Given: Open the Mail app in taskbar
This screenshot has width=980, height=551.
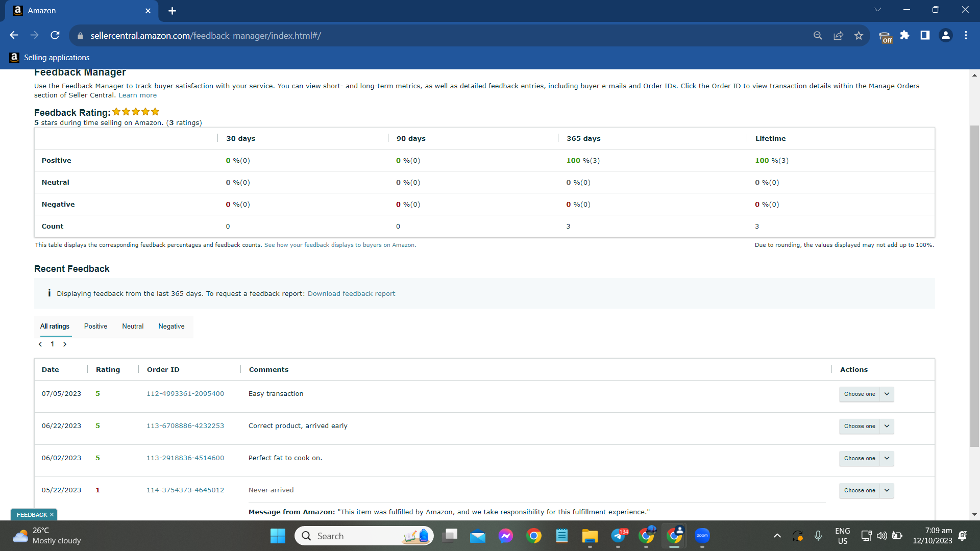Looking at the screenshot, I should click(478, 536).
